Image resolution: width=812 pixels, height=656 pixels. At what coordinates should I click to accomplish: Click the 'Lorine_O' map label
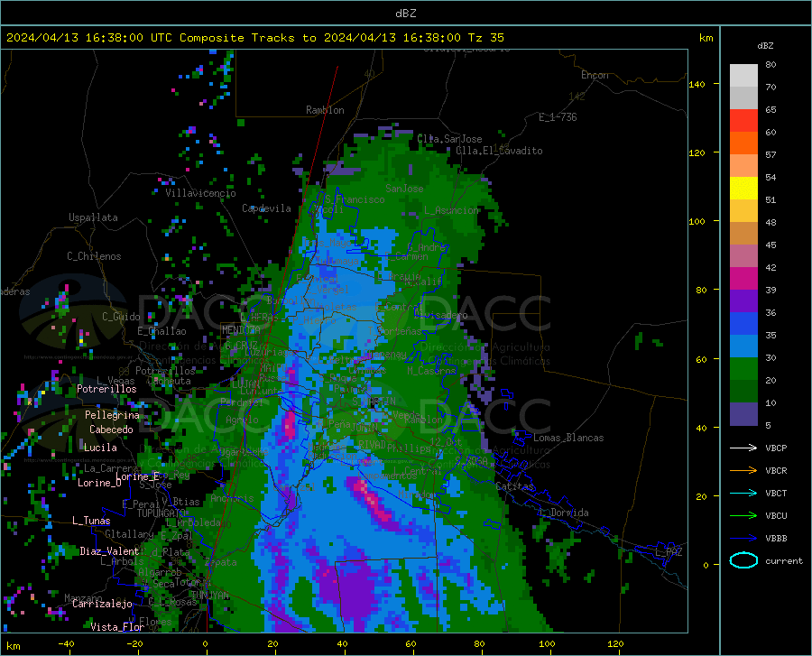[99, 483]
